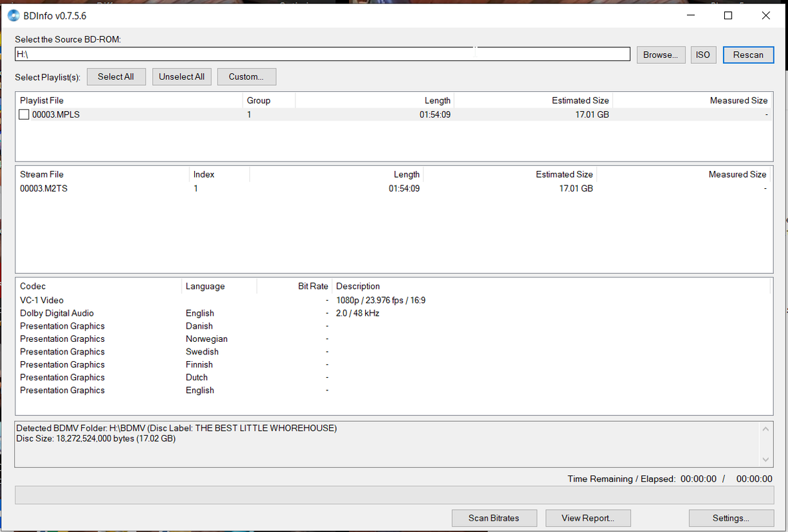Open Settings... dialog

pyautogui.click(x=731, y=518)
